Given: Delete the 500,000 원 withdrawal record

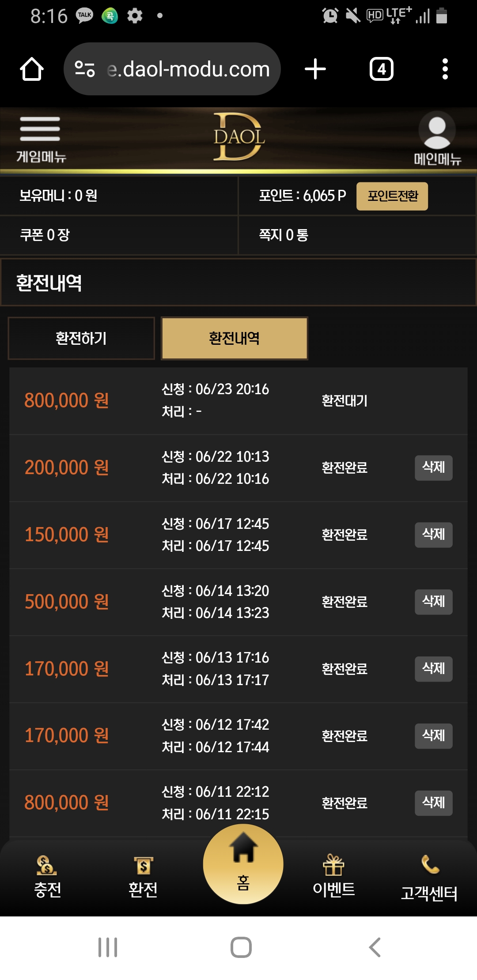Looking at the screenshot, I should pos(434,602).
